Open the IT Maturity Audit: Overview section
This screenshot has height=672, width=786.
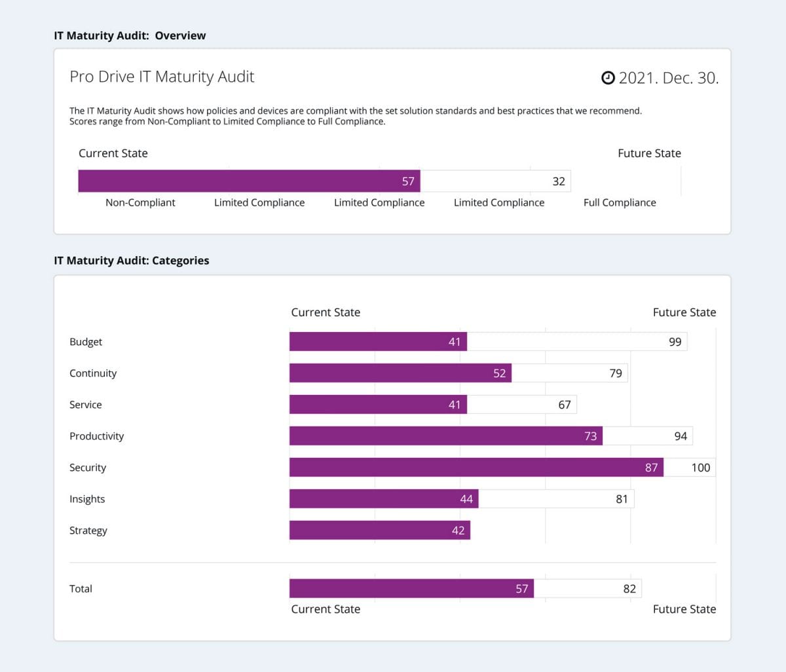(x=130, y=35)
